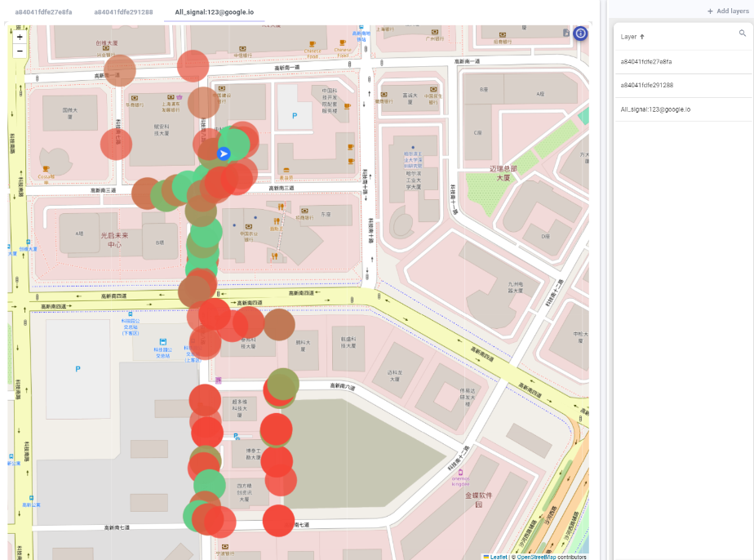Zoom in on the map

click(x=20, y=37)
